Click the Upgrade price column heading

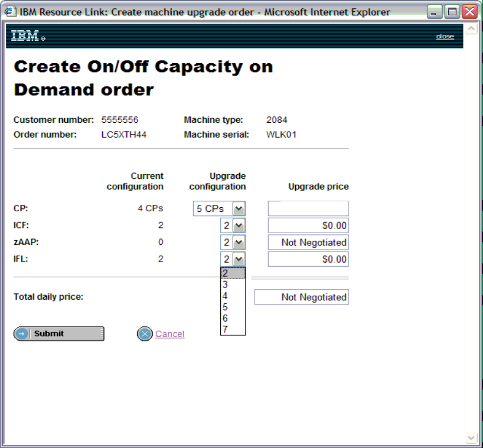pos(318,187)
